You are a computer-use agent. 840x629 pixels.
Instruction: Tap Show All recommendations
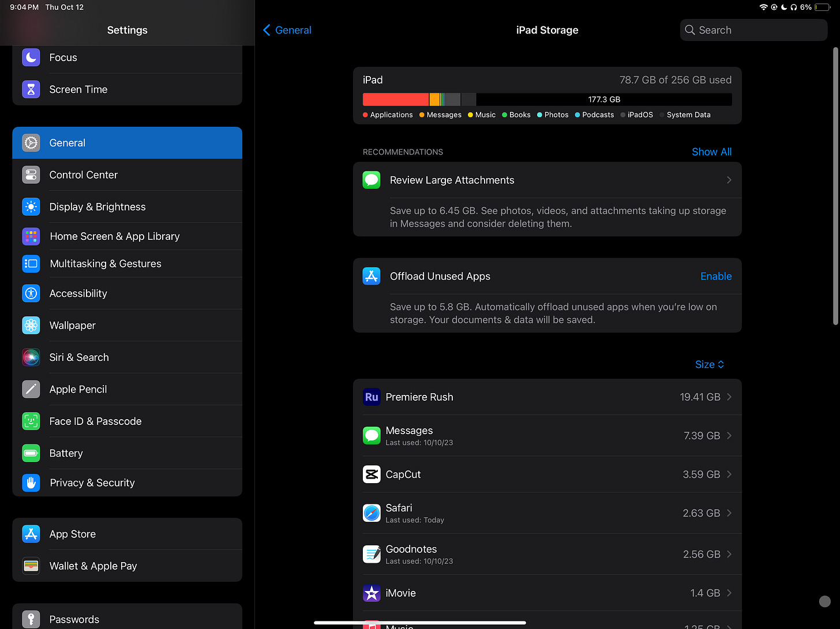pos(711,152)
